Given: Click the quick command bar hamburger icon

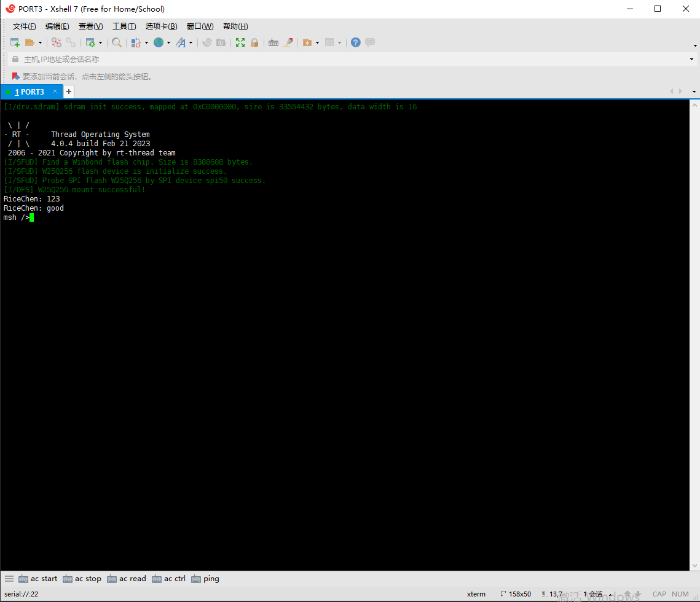Looking at the screenshot, I should [9, 578].
